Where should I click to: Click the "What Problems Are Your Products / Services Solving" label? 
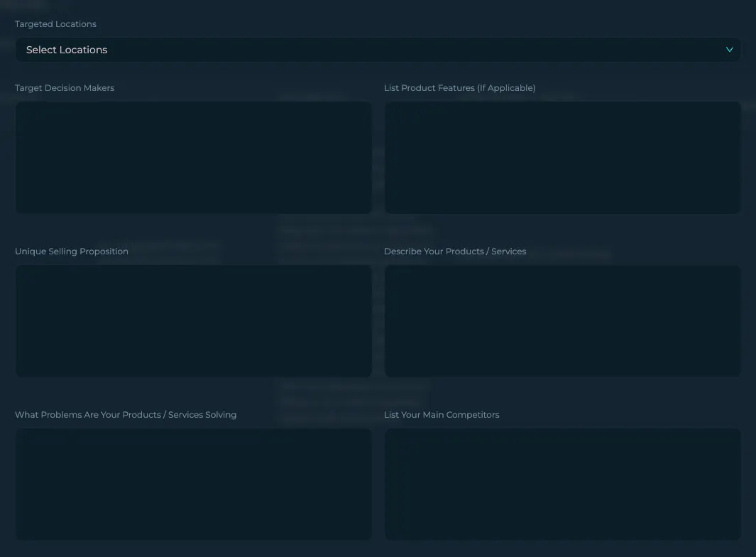click(x=126, y=415)
